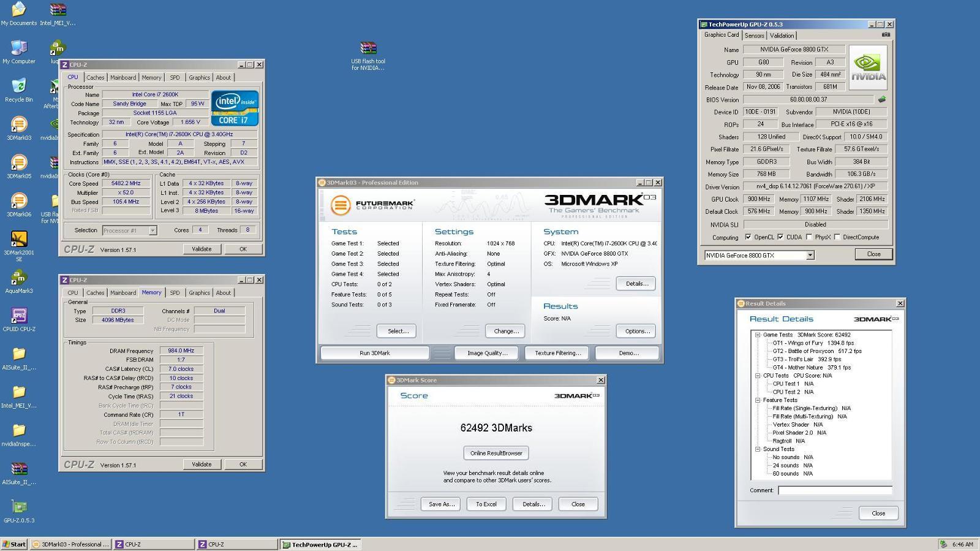Click Online ResultBrowser in the Score window

[496, 453]
